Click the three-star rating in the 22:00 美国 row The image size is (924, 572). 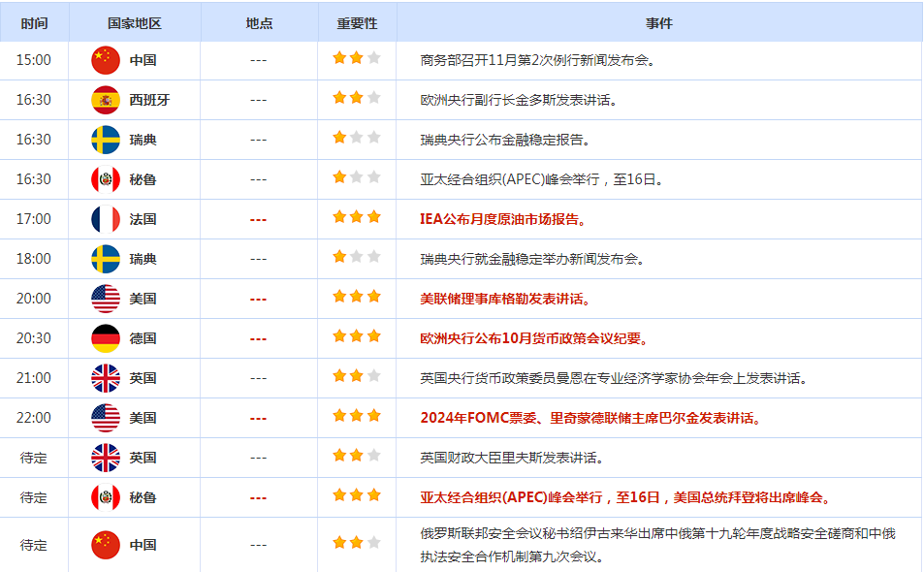point(357,416)
